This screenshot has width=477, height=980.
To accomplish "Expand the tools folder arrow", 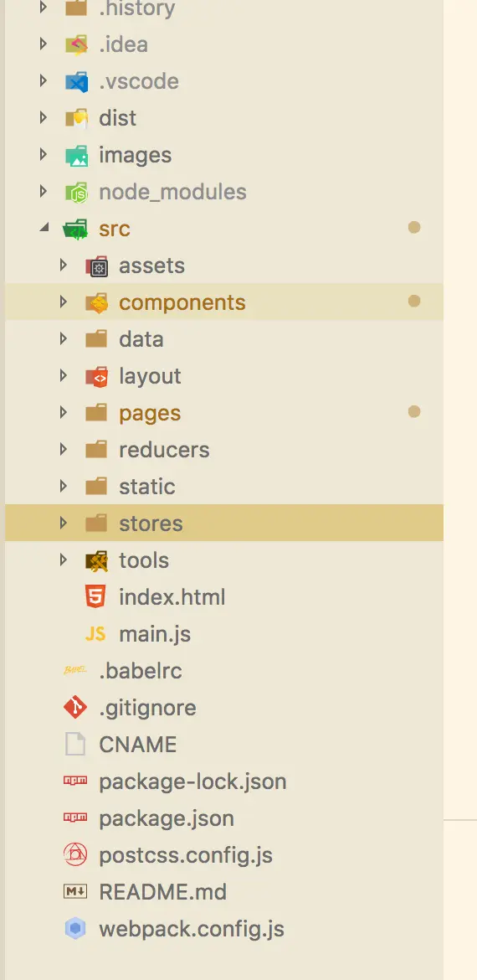I will pyautogui.click(x=63, y=560).
